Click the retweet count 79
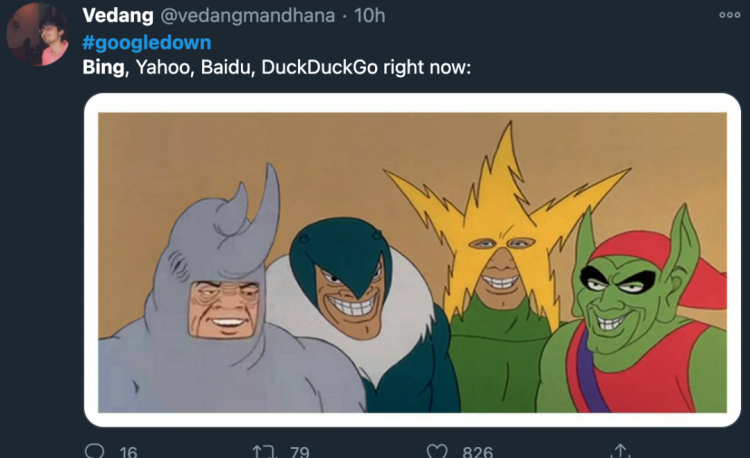This screenshot has width=750, height=458. coord(299,452)
